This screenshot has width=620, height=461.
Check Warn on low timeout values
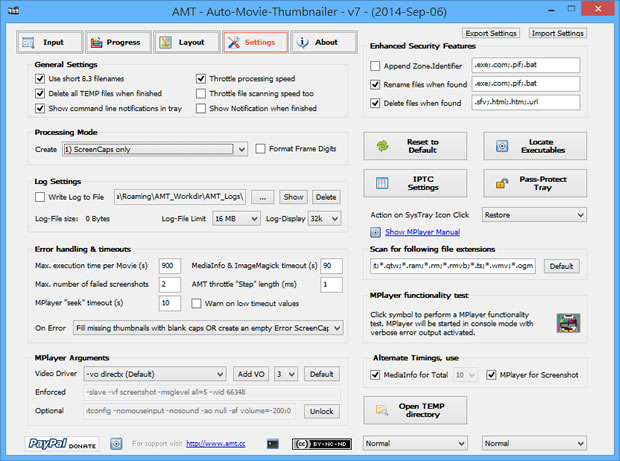pos(196,303)
